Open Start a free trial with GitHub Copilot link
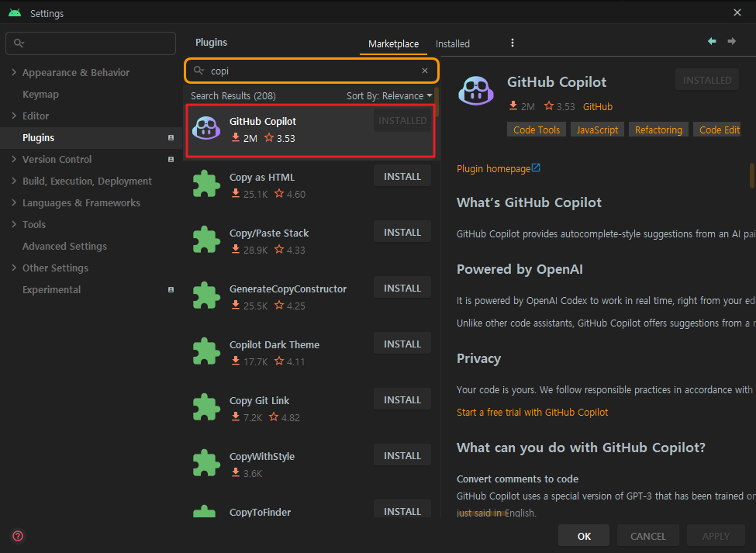 pyautogui.click(x=532, y=412)
